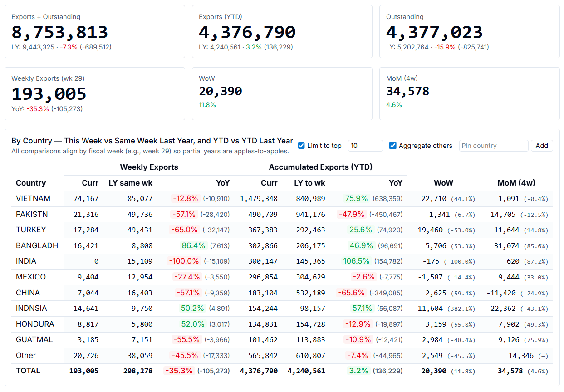
Task: Select the BANGLADH row label
Action: pos(37,245)
